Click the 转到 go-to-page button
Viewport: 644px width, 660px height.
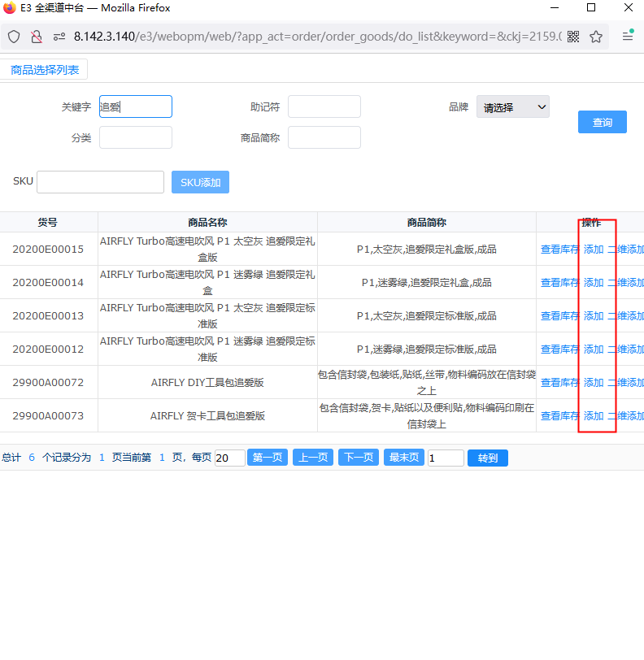[x=488, y=458]
